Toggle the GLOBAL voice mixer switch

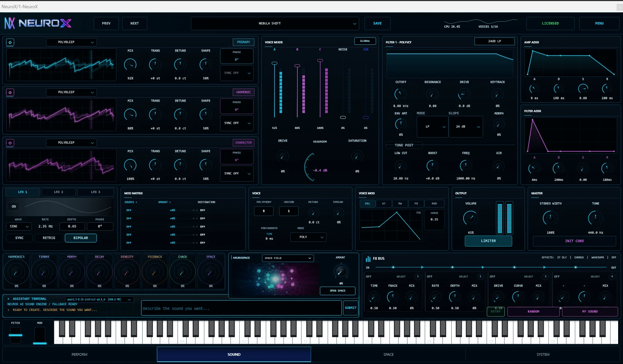[365, 41]
